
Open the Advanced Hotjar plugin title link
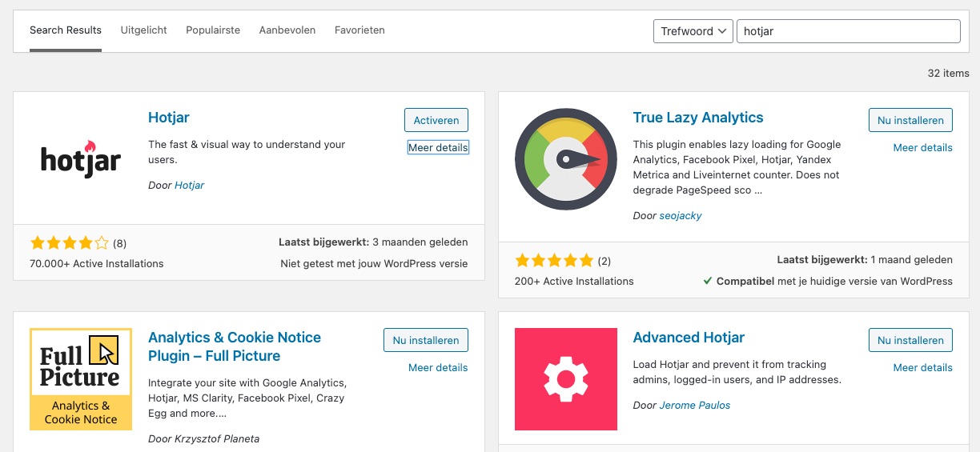pos(689,338)
